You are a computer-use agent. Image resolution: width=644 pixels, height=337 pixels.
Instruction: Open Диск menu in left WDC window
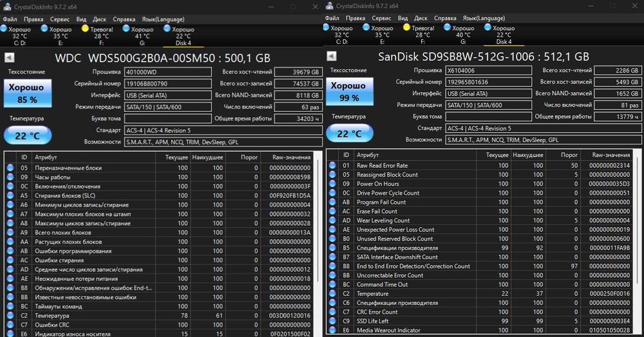99,19
